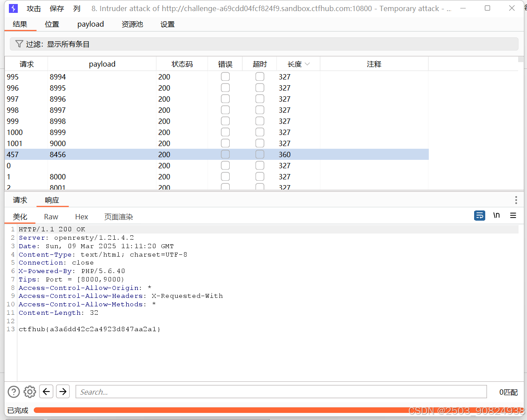Toggle word wrap in the response viewer

[x=479, y=215]
